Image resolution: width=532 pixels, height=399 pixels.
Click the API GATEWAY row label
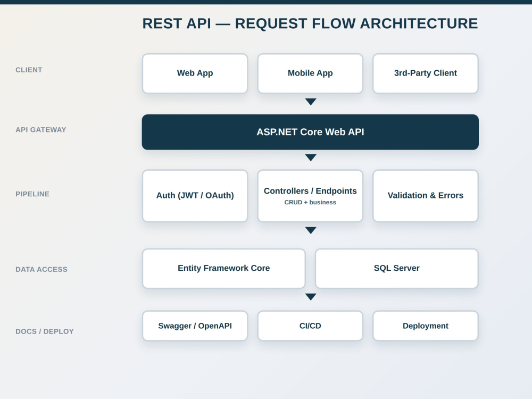41,130
